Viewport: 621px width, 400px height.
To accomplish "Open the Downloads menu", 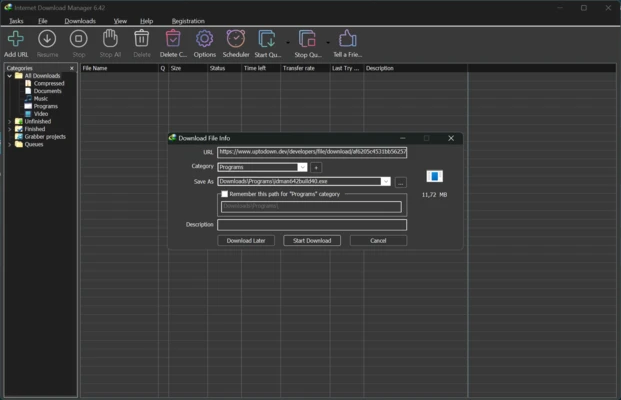I will click(80, 21).
